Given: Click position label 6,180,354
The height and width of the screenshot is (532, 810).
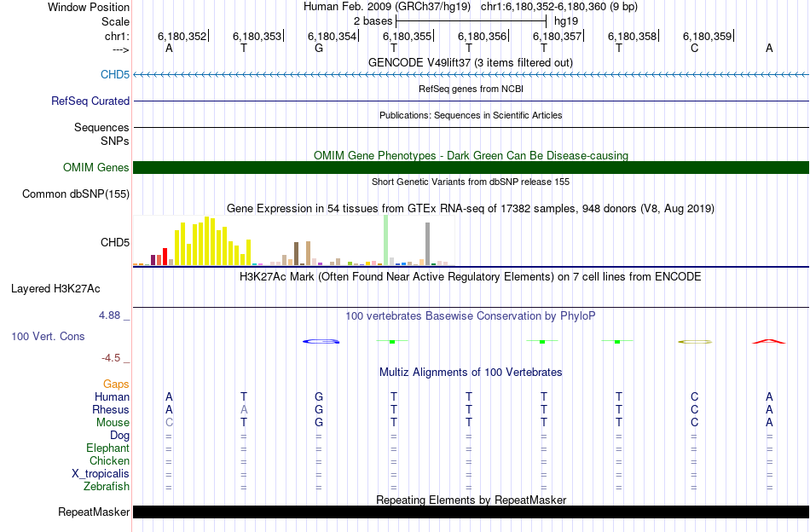Looking at the screenshot, I should (x=333, y=36).
